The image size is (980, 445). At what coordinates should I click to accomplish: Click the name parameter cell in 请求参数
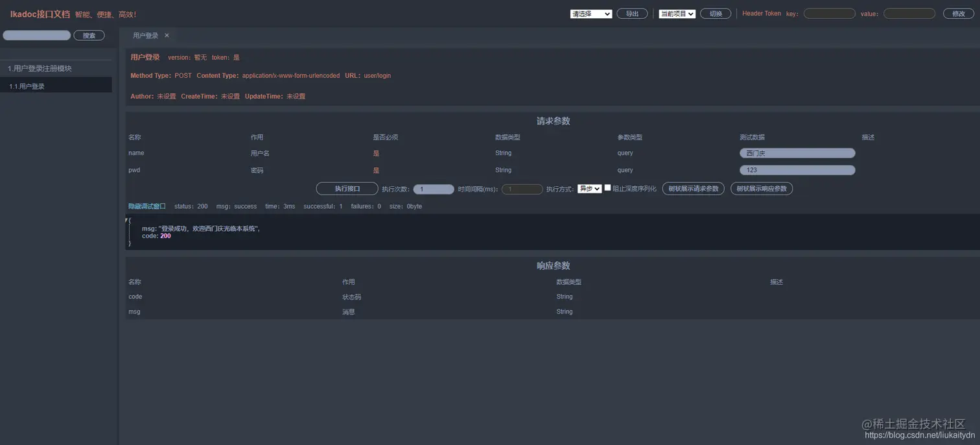[136, 153]
